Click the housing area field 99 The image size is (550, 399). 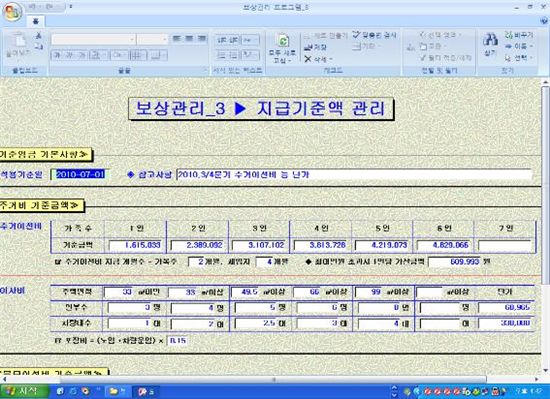click(x=369, y=292)
